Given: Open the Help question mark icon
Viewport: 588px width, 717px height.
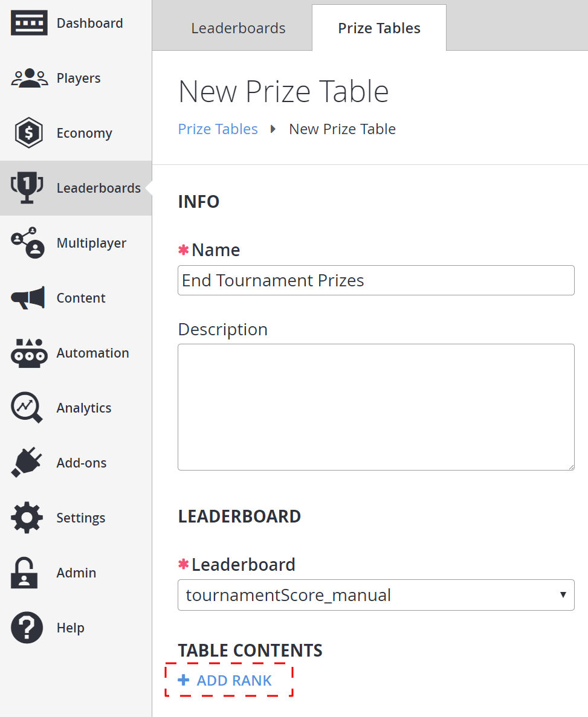Looking at the screenshot, I should coord(27,628).
